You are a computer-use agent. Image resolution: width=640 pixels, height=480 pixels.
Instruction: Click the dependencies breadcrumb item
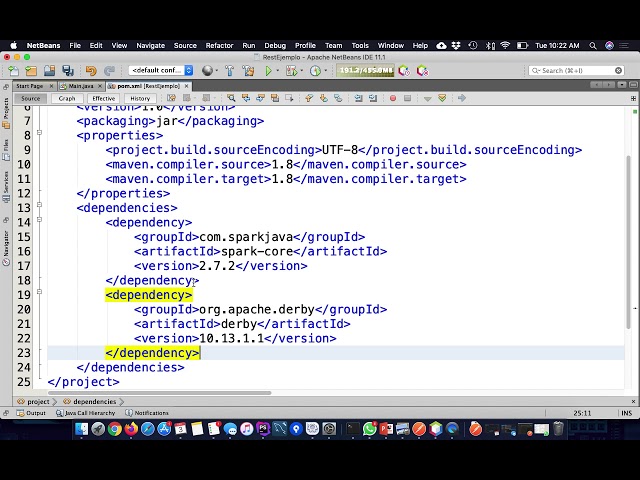90,402
